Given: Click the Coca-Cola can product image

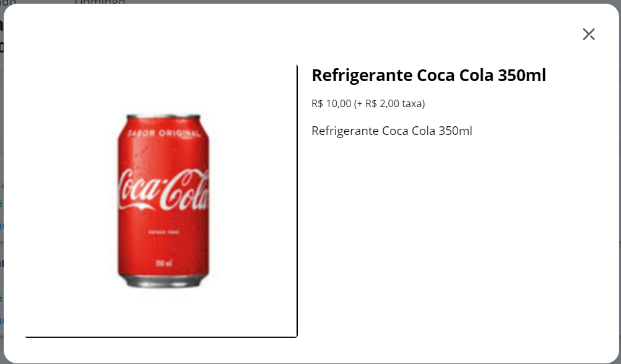Looking at the screenshot, I should [x=163, y=201].
